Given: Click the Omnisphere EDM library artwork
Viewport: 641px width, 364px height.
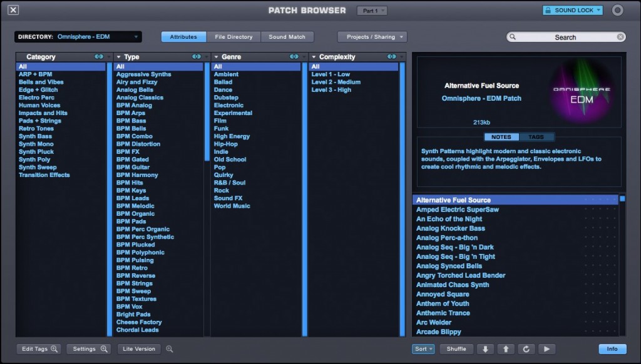Looking at the screenshot, I should (582, 92).
